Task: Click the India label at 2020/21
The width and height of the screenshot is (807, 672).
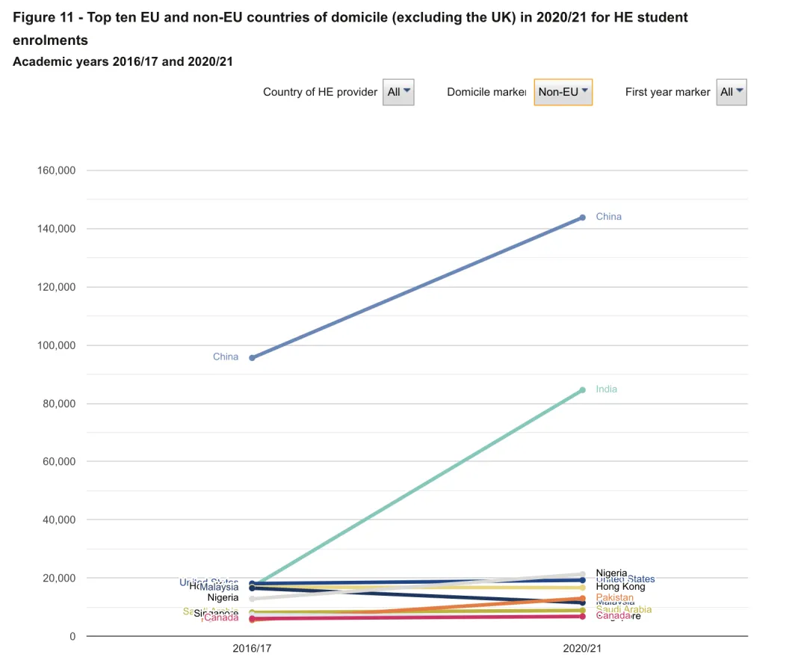Action: pyautogui.click(x=606, y=389)
